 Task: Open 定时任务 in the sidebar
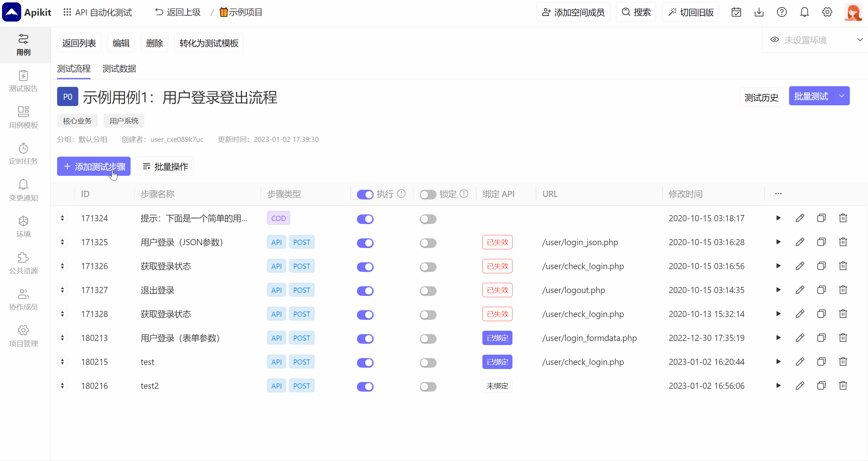[23, 154]
